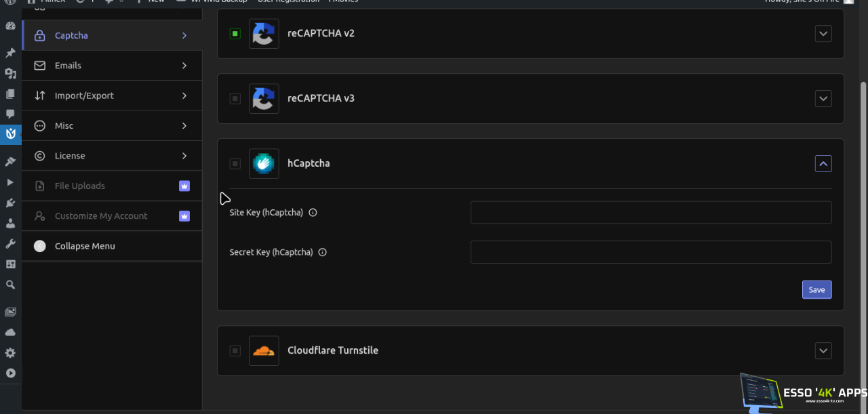Viewport: 868px width, 414px height.
Task: Click the info icon beside Secret Key (hCaptcha)
Action: [323, 252]
